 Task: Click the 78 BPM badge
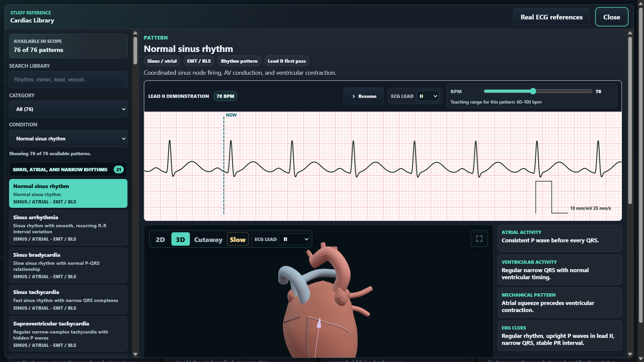click(225, 96)
